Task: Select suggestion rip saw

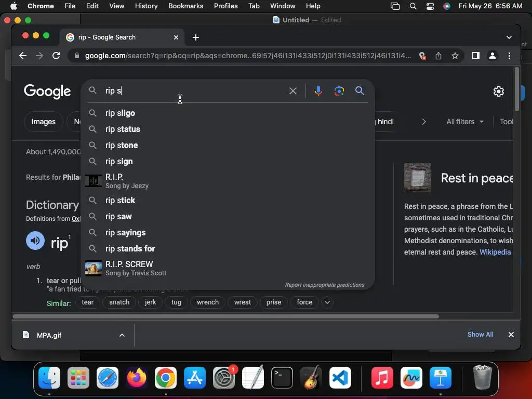Action: tap(228, 217)
